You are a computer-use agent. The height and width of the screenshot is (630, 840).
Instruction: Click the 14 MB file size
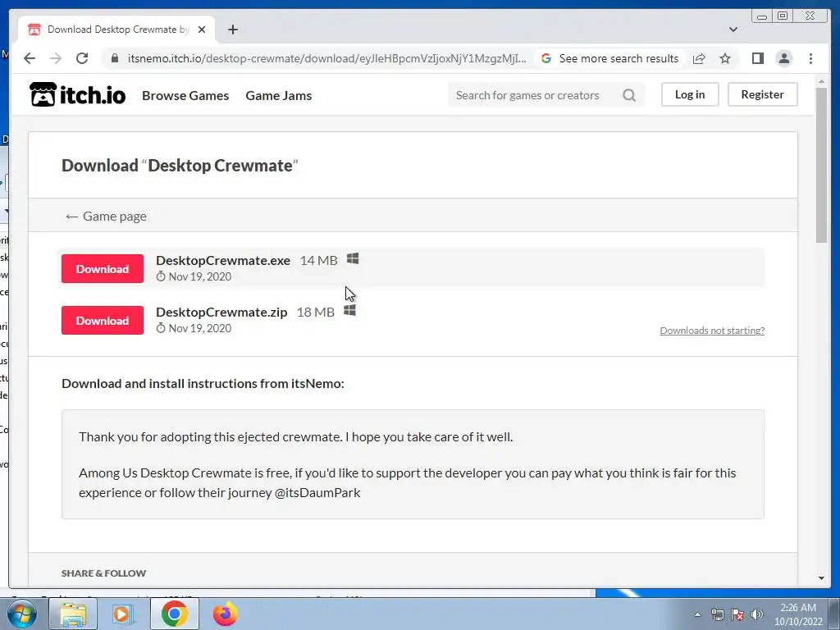[319, 260]
